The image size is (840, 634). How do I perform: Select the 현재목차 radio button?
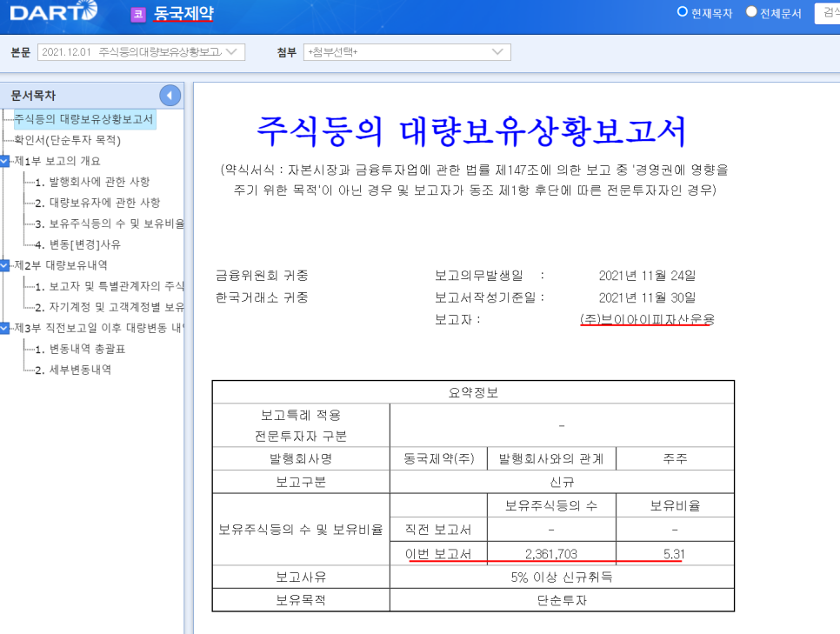[x=683, y=12]
